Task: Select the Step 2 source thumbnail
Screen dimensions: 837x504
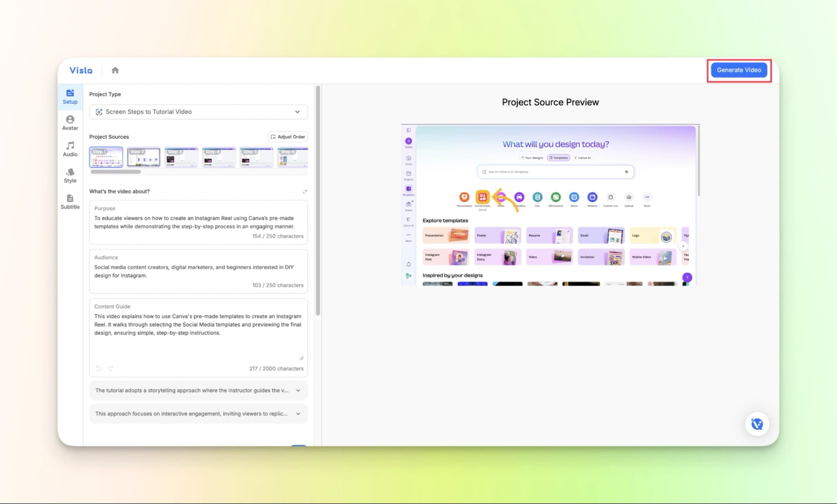Action: point(143,157)
